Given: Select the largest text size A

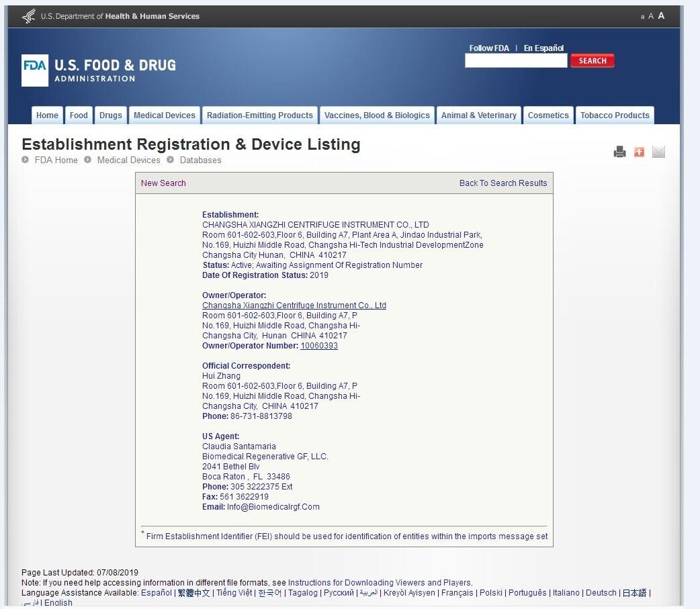Looking at the screenshot, I should click(x=661, y=15).
